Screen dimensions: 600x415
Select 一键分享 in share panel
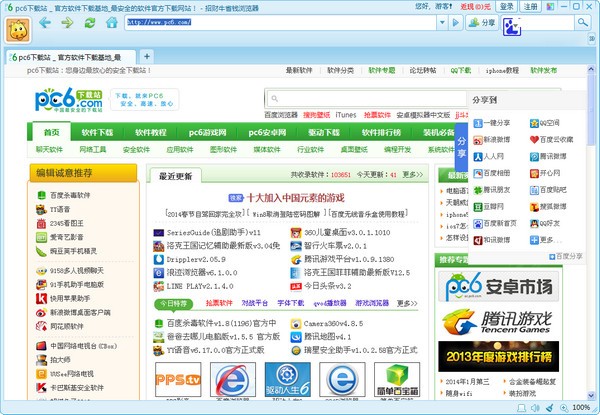point(492,123)
